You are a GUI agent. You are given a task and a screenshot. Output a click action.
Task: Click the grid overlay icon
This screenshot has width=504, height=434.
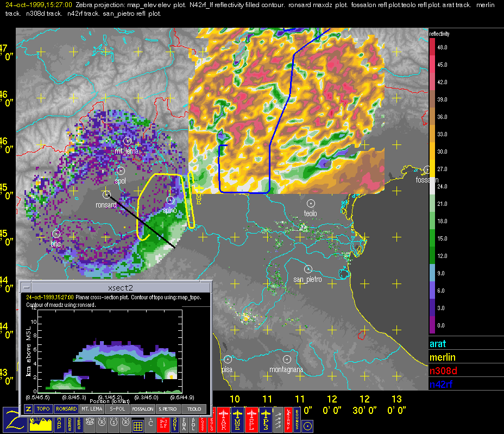137,425
